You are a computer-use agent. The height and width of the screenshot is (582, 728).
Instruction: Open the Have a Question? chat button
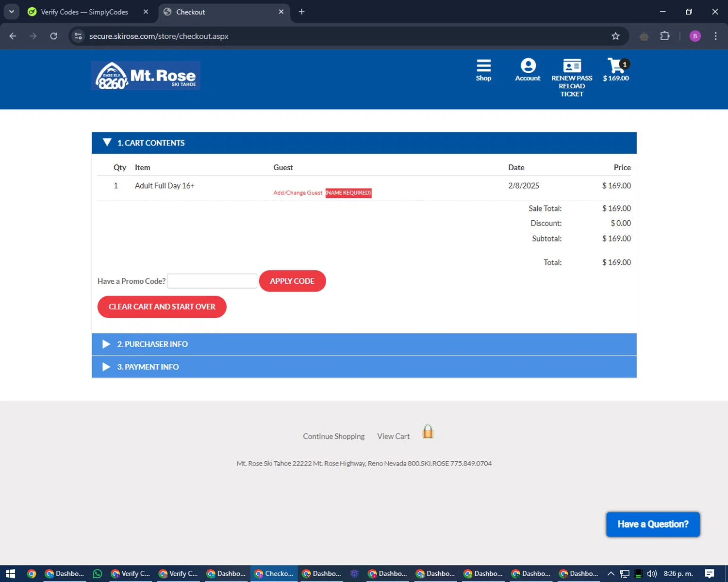point(653,524)
